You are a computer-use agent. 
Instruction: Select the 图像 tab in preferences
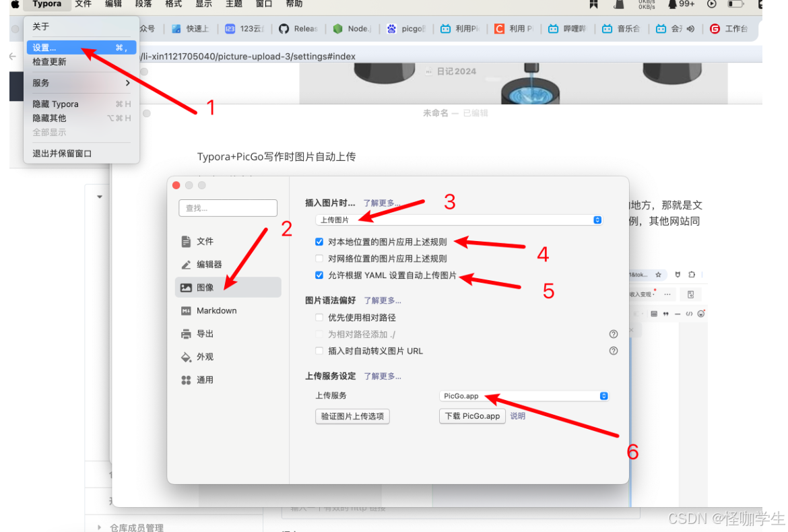(x=228, y=288)
